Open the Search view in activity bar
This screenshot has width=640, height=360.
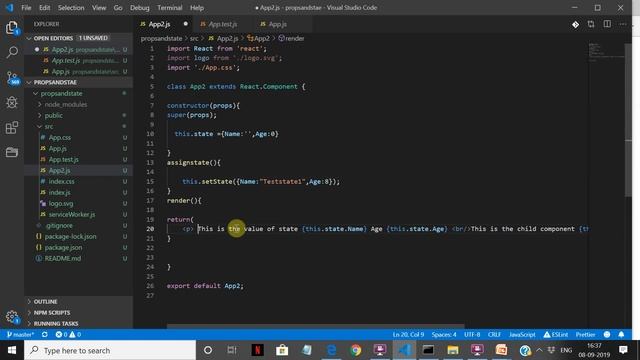tap(12, 52)
